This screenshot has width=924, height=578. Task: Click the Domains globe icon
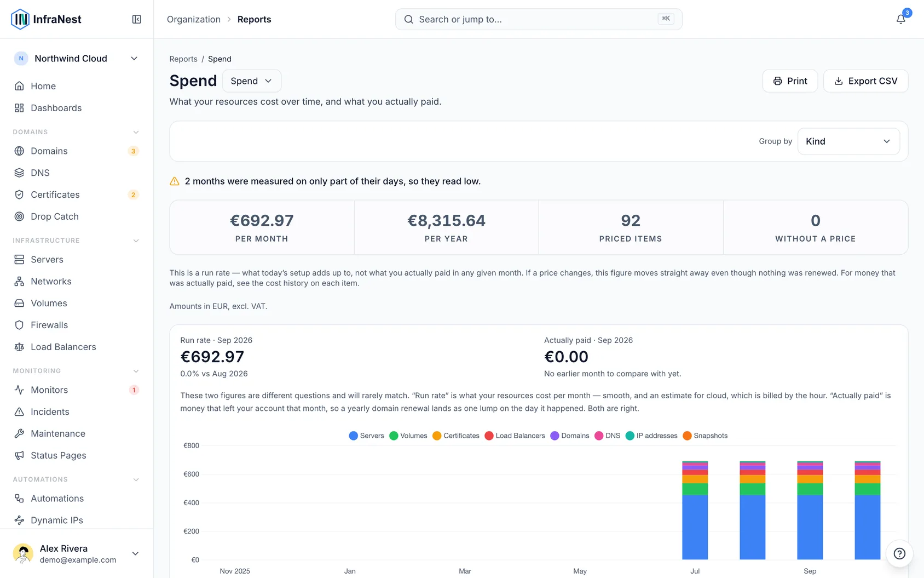19,151
